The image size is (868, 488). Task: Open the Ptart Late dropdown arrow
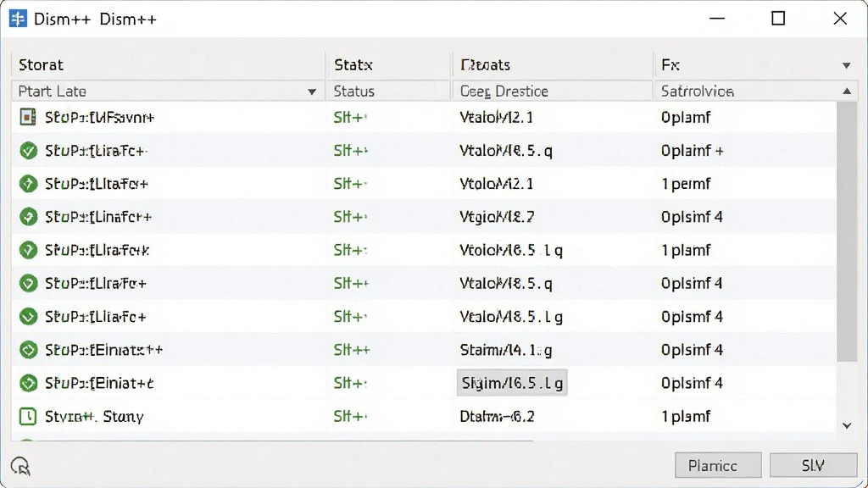[312, 91]
